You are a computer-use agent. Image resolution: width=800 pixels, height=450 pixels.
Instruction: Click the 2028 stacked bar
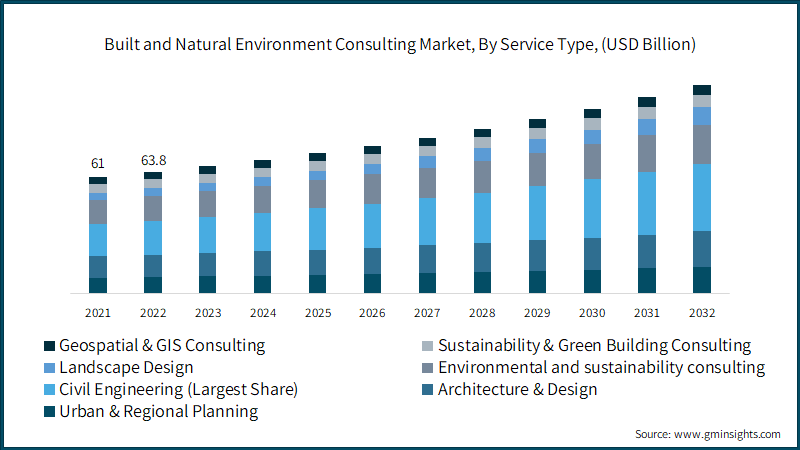click(483, 211)
